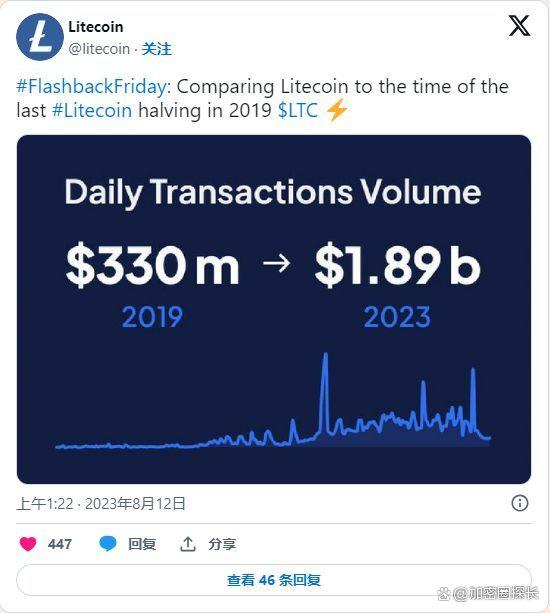Open the #Litecoin hashtag
Viewport: 550px width, 613px height.
(92, 111)
